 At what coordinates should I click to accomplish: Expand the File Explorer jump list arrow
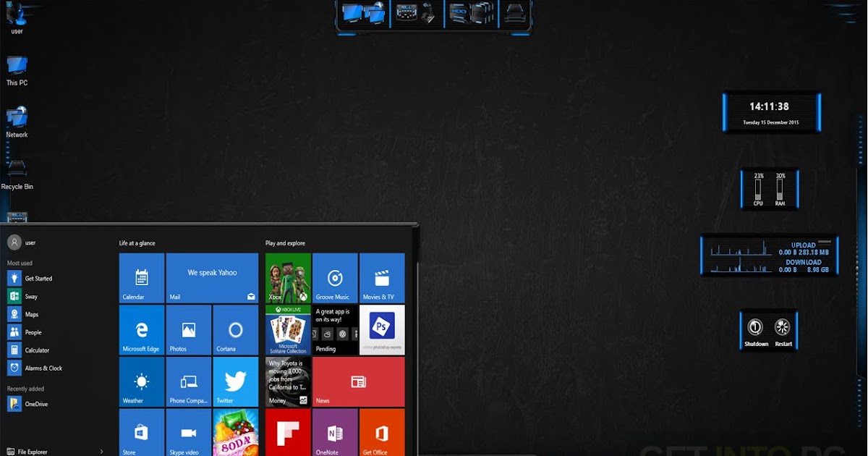tap(101, 452)
